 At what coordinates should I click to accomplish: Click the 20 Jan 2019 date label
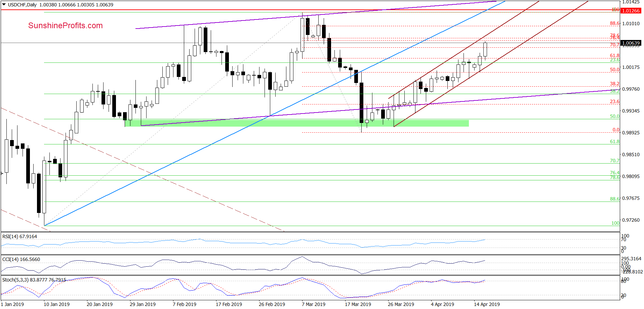coord(99,304)
